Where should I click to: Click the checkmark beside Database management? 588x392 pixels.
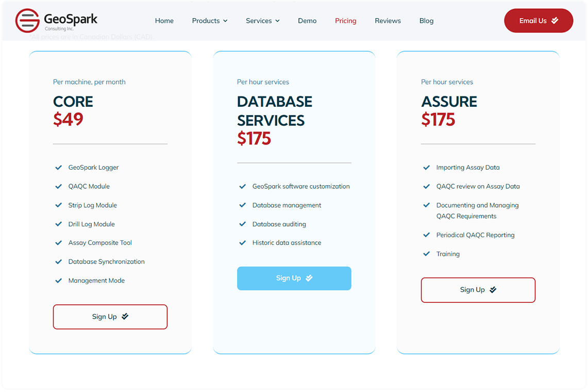coord(243,205)
